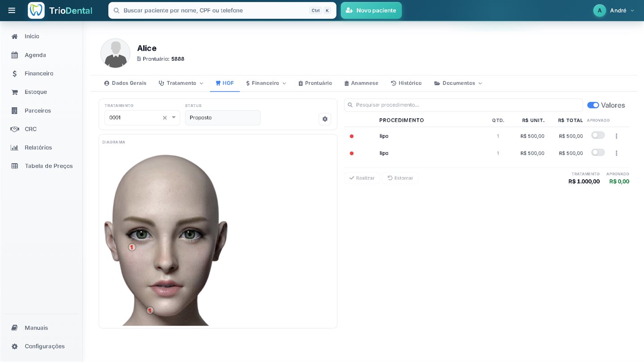This screenshot has height=362, width=644.
Task: Open the Status field showing Proposto
Action: coord(223,118)
